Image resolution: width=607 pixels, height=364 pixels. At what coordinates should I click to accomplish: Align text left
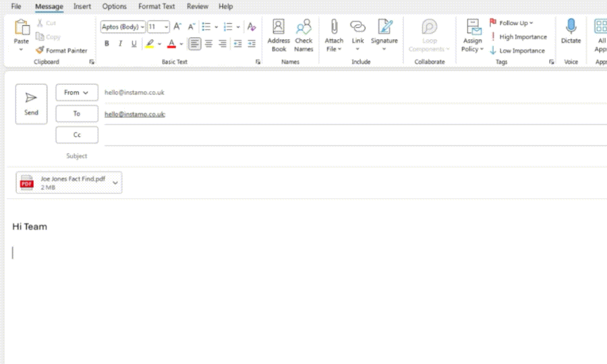click(x=195, y=44)
